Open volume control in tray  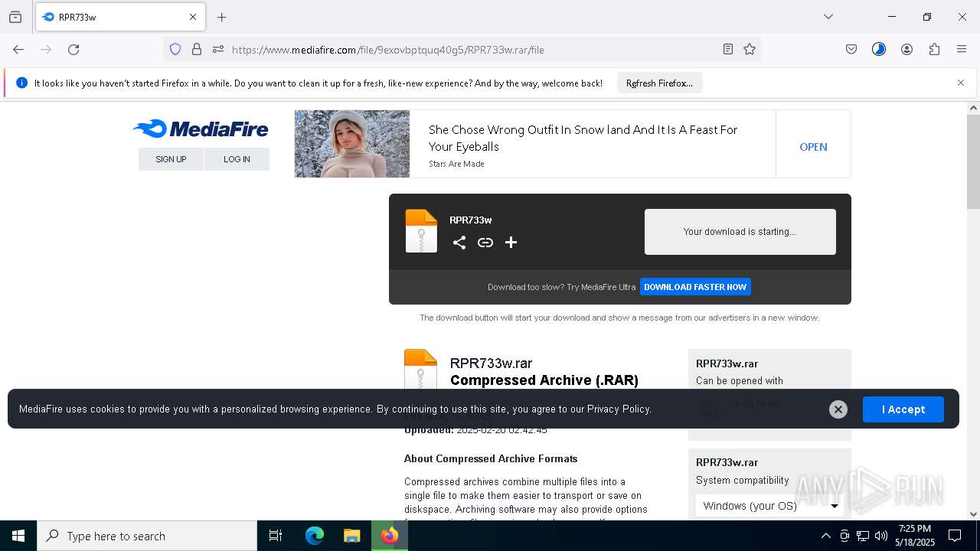point(881,536)
